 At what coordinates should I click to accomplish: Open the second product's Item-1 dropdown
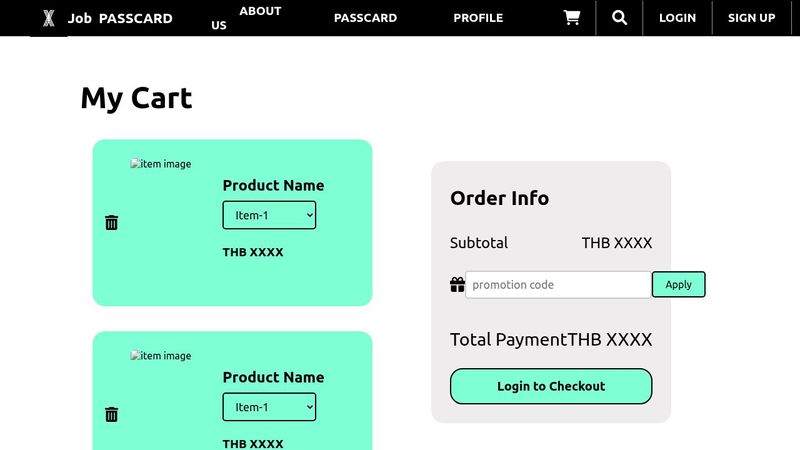click(x=269, y=407)
